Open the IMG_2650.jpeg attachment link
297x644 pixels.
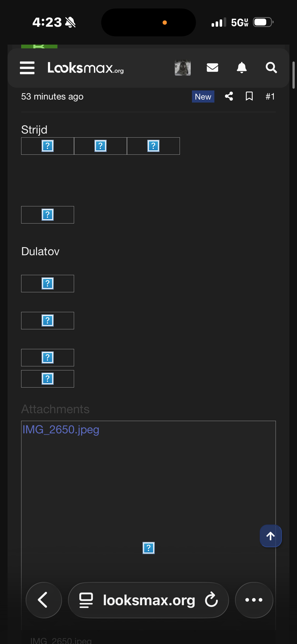tap(61, 430)
